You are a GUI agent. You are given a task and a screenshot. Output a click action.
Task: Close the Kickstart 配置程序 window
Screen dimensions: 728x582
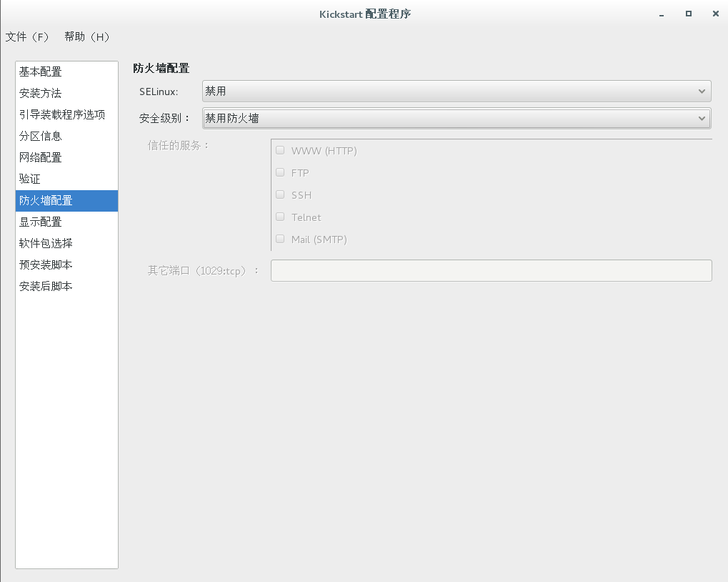point(715,14)
